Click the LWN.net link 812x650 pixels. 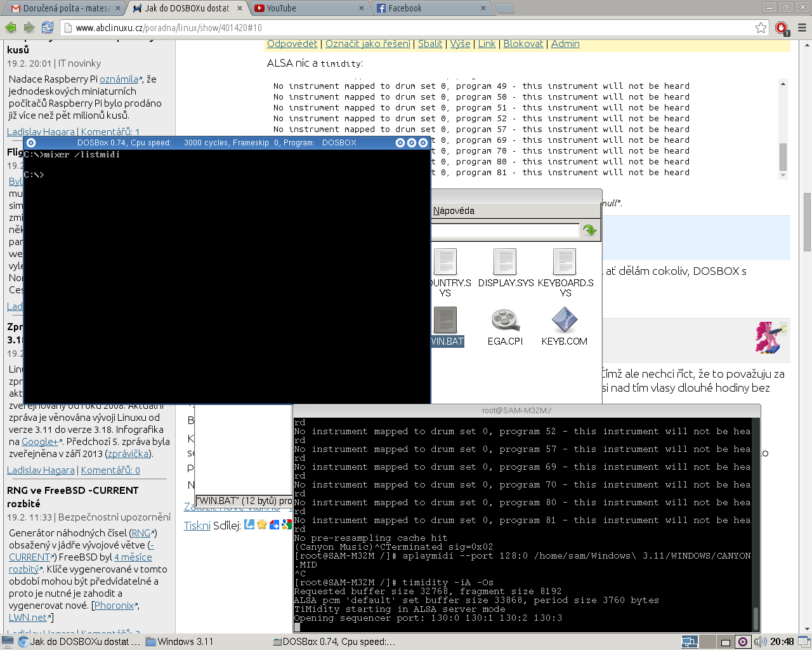pos(29,618)
